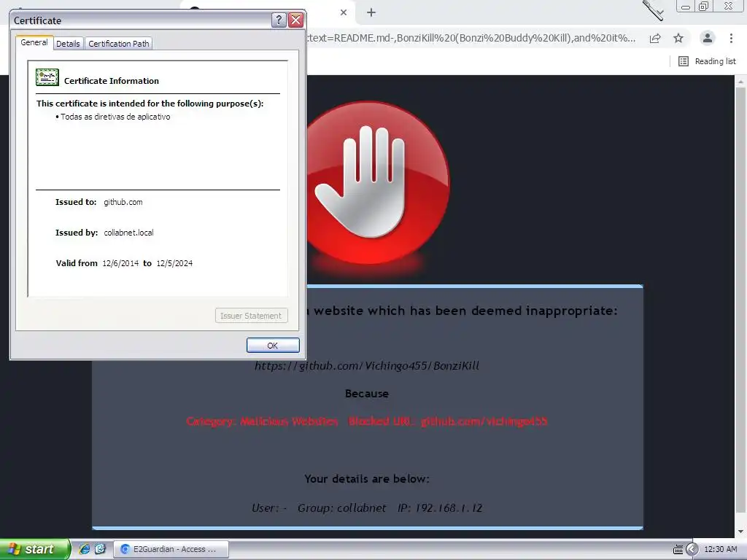Click the 'Todas as diretivas de aplicativo' purpose

click(115, 117)
